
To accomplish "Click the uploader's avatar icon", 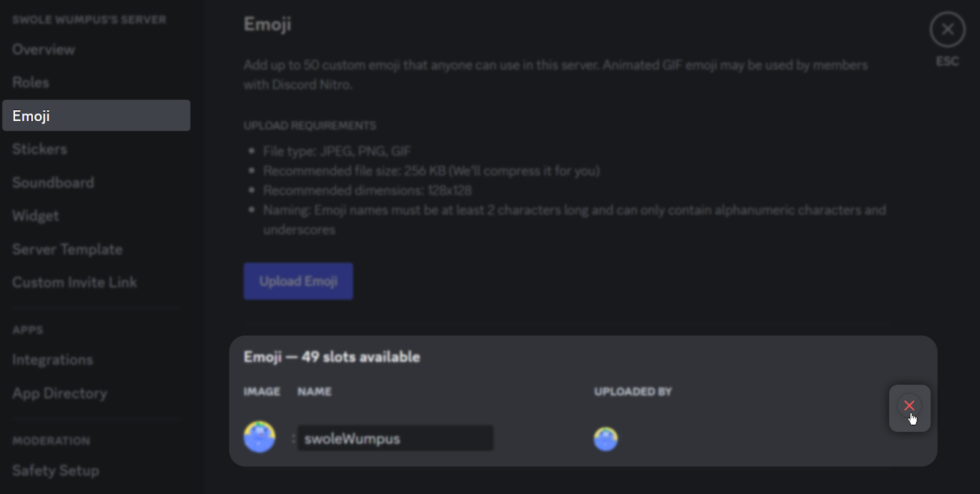I will [x=606, y=438].
